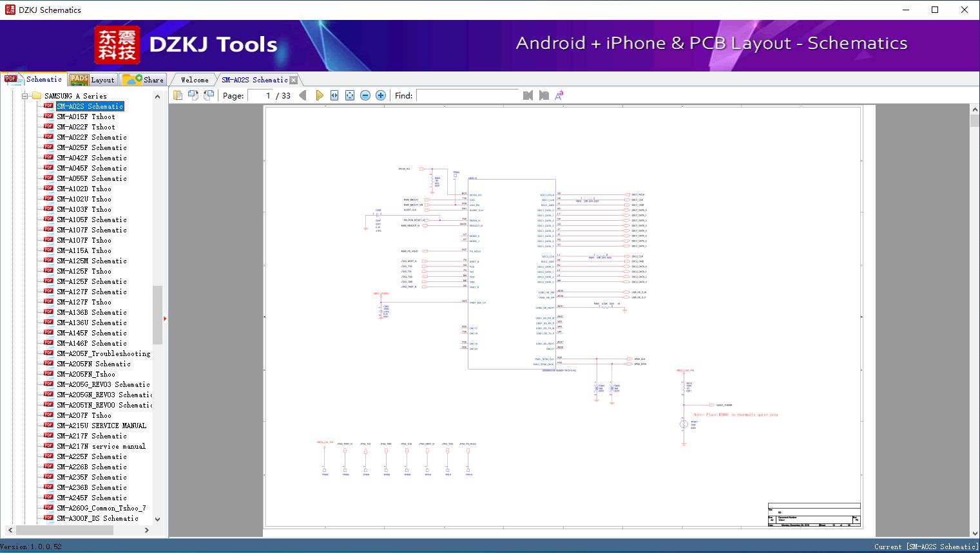Screen dimensions: 980x553
Task: Fit the whole page in view
Action: tap(350, 95)
